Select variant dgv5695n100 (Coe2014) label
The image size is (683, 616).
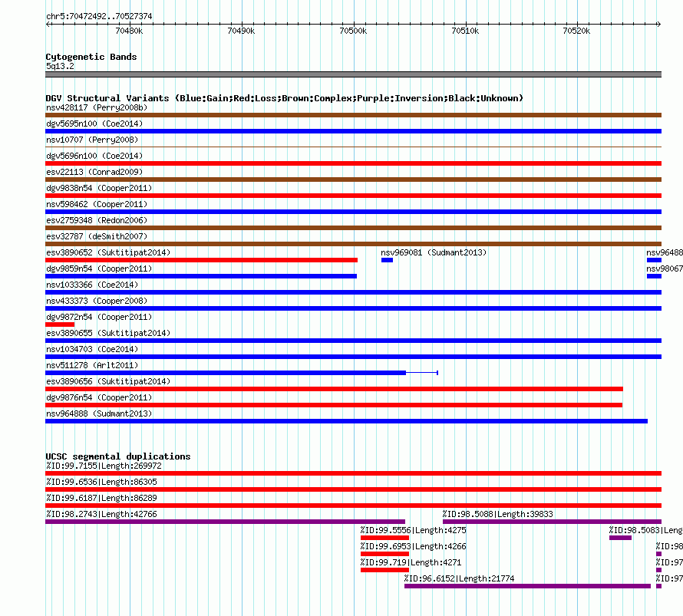tap(94, 124)
